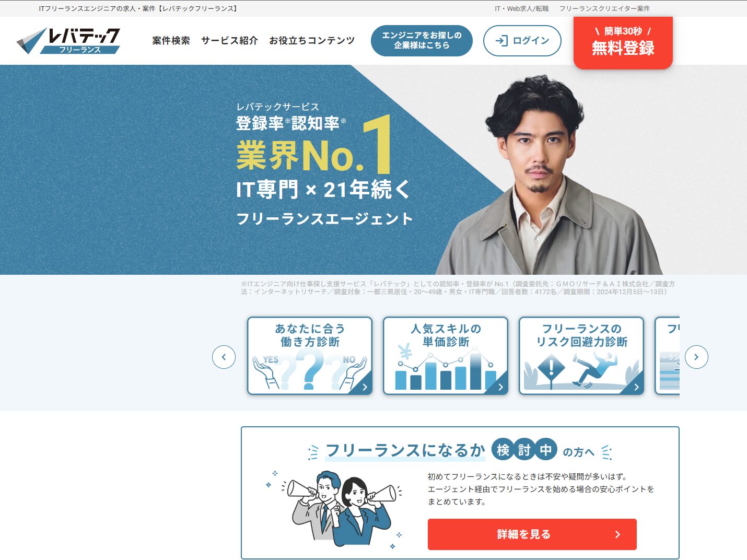Click the chevron on 単価診断 card corner

click(500, 388)
